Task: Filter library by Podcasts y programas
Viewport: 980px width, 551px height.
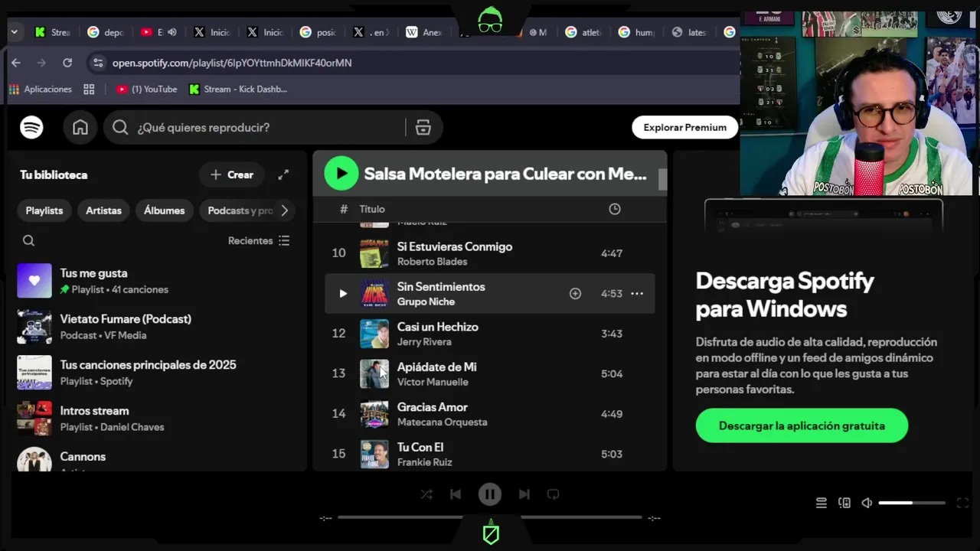Action: click(x=239, y=210)
